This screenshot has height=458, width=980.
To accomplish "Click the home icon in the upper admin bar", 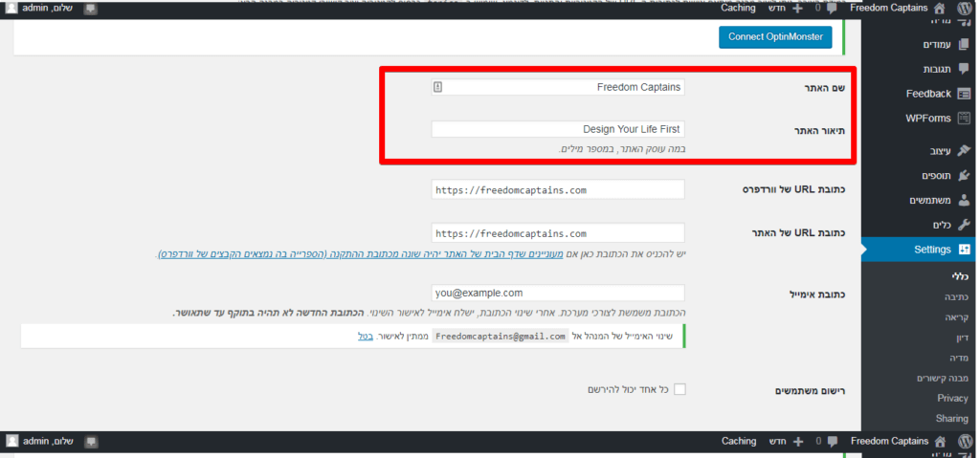I will click(x=940, y=9).
